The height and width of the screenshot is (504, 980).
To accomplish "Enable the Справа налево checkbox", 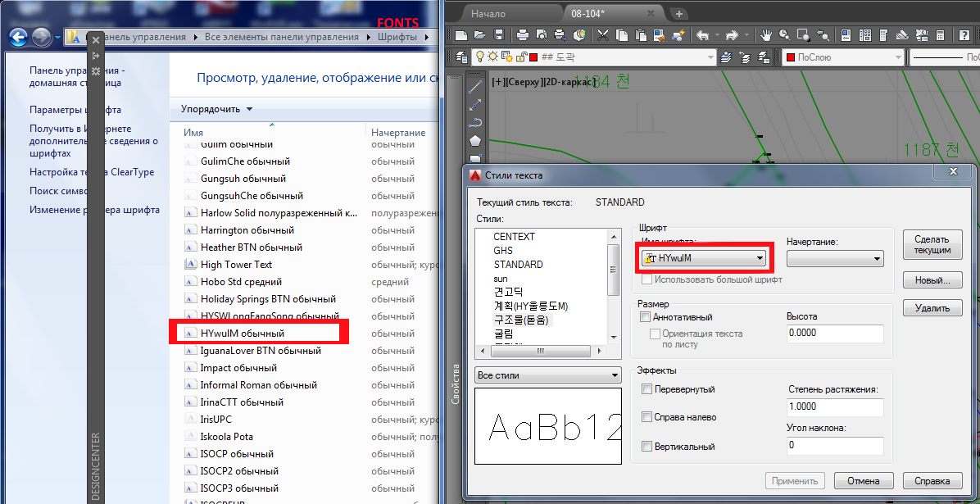I will 647,417.
